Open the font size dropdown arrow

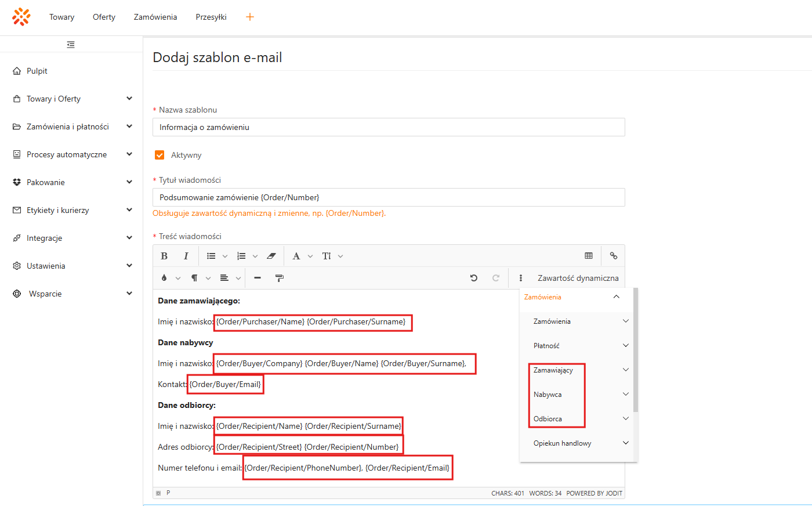tap(340, 256)
